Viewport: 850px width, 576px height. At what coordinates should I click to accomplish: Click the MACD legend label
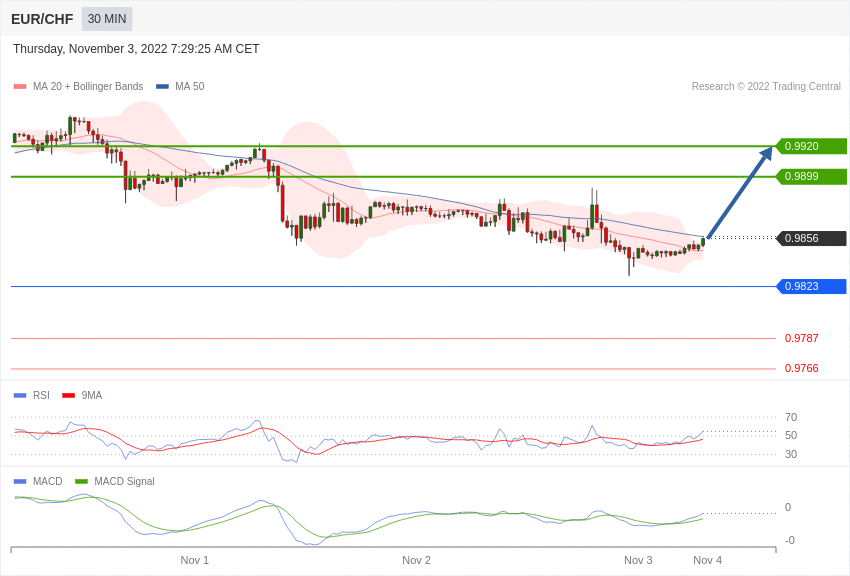[x=48, y=481]
